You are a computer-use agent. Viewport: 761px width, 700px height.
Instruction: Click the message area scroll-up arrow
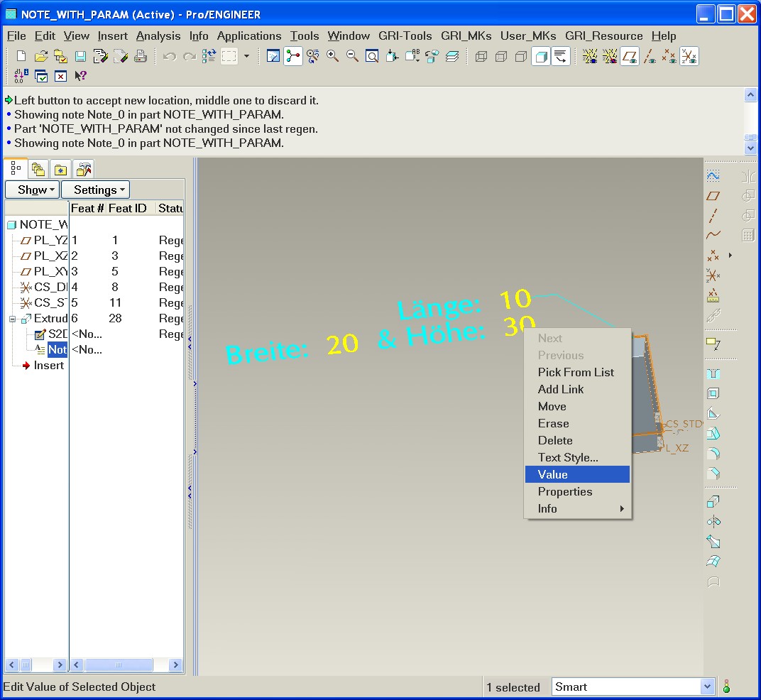pos(750,95)
